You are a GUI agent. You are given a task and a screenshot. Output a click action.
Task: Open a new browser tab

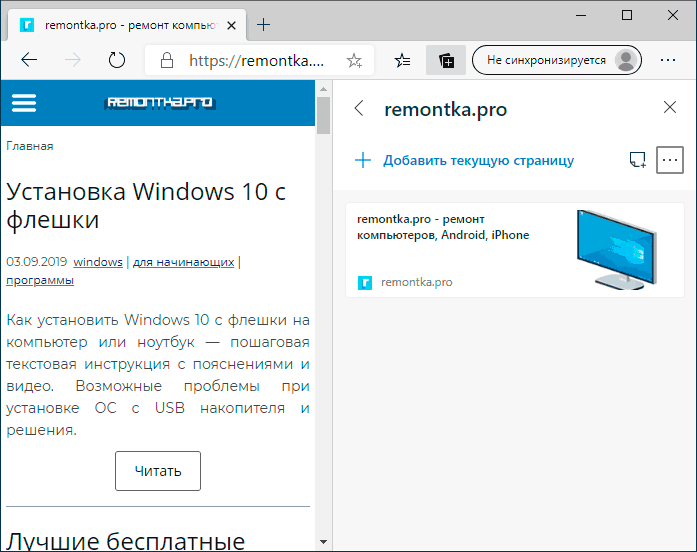click(x=264, y=25)
